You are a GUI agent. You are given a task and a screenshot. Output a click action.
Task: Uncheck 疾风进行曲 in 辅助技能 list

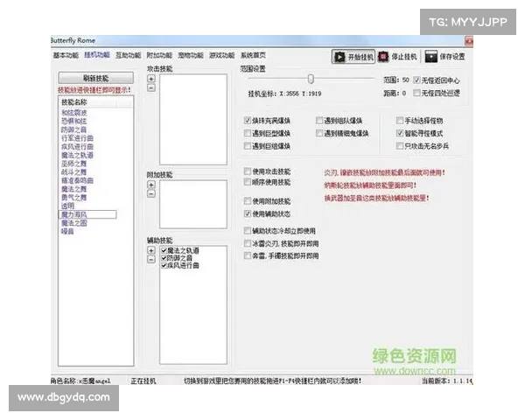pos(164,266)
